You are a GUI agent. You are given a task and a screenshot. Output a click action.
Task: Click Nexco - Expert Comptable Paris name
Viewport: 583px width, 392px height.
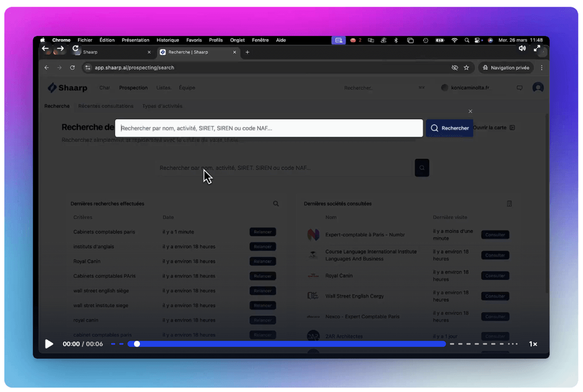362,317
